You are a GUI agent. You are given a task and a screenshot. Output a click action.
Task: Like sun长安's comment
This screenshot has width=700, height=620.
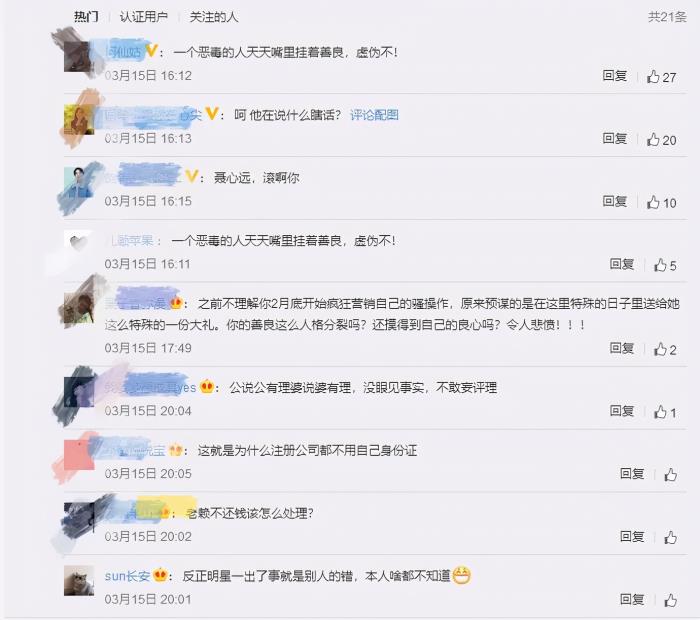(x=670, y=600)
